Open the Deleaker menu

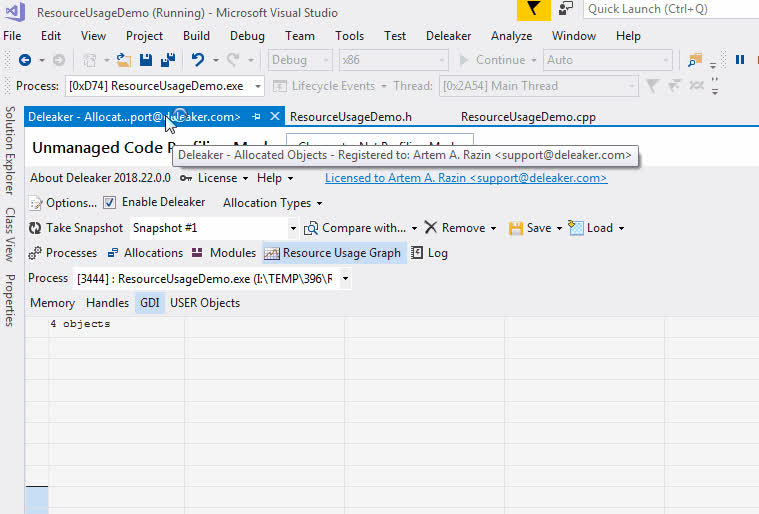[x=448, y=36]
